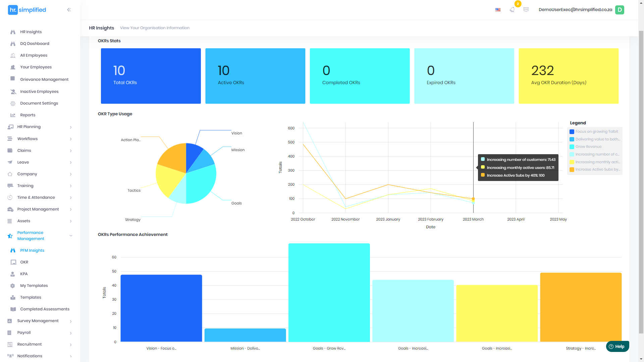The height and width of the screenshot is (362, 644).
Task: Select the HR Insights tab heading
Action: pyautogui.click(x=101, y=28)
